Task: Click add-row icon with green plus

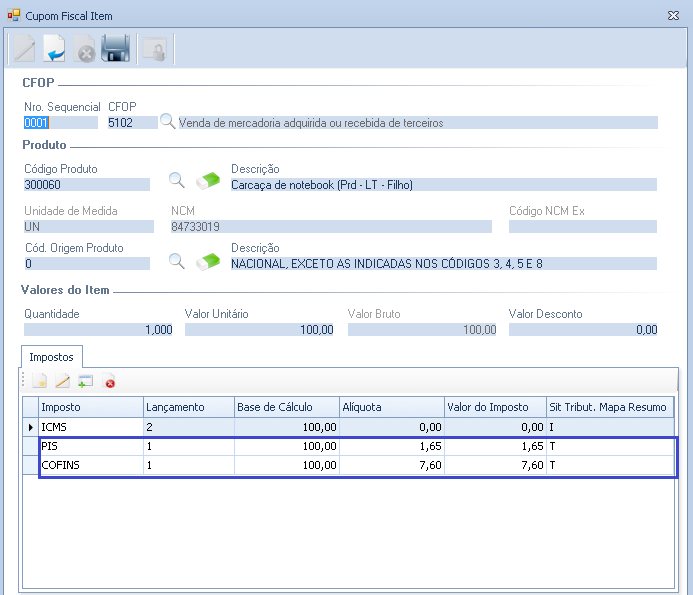Action: pyautogui.click(x=86, y=381)
